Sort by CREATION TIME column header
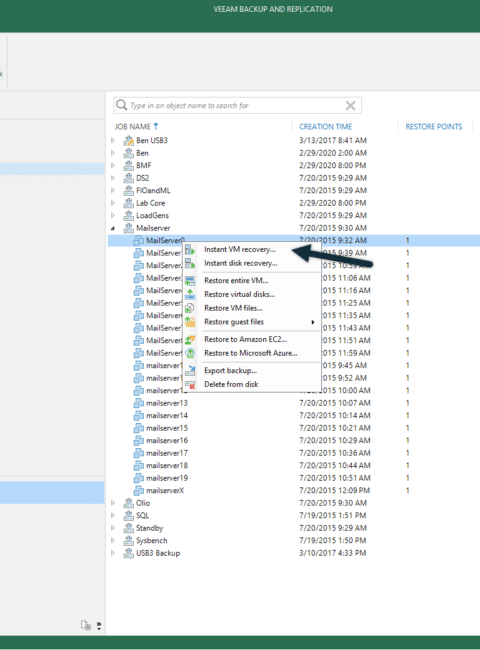 click(x=325, y=126)
